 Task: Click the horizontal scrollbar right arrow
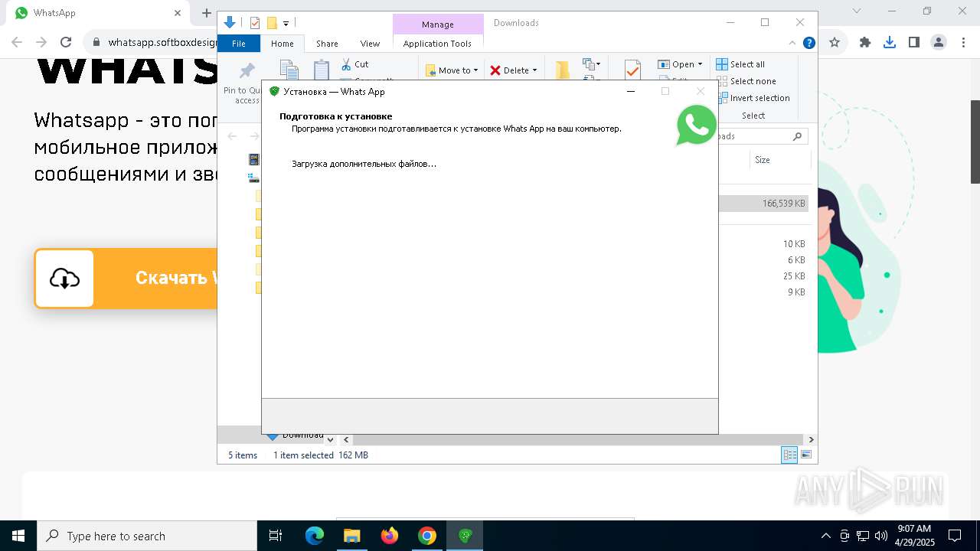point(811,440)
